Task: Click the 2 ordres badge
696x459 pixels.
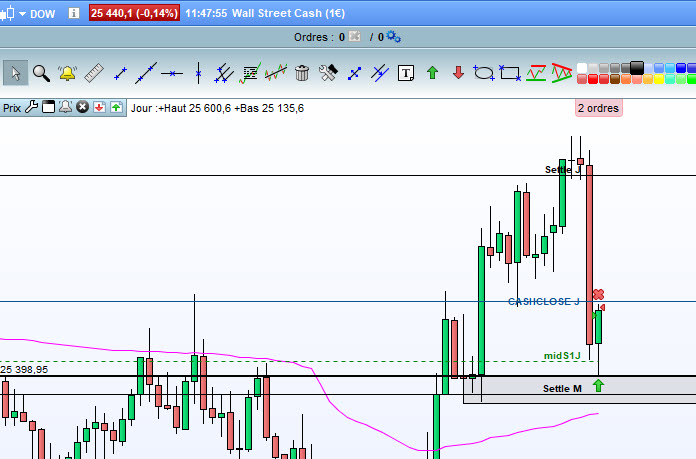Action: [598, 108]
